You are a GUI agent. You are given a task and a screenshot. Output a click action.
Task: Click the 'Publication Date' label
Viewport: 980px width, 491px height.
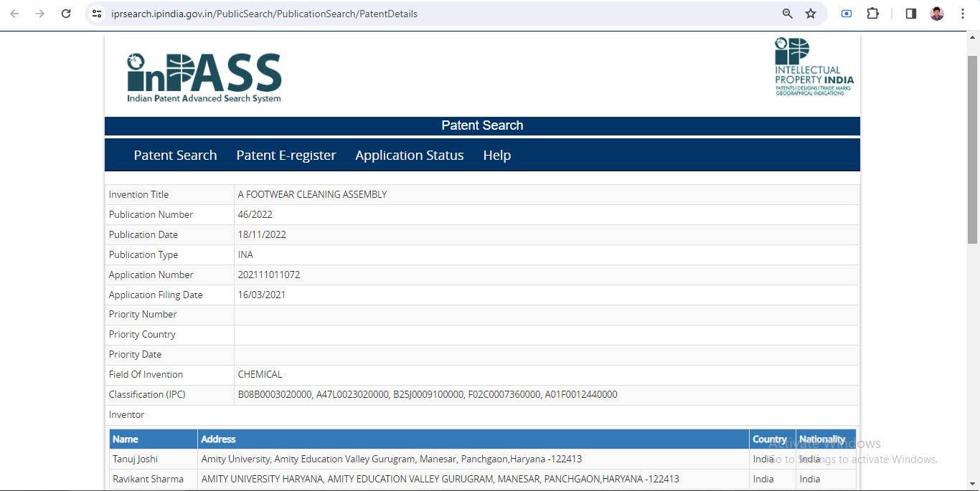pyautogui.click(x=143, y=234)
